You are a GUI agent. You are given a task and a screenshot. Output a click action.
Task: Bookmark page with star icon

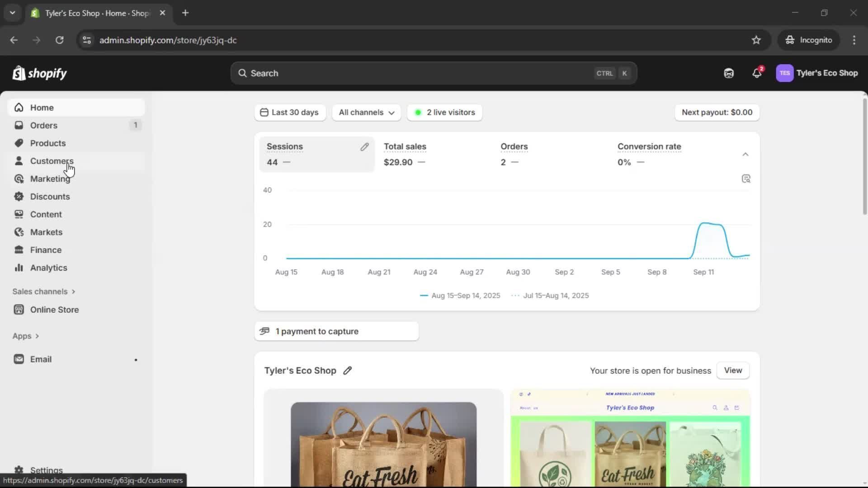tap(756, 40)
